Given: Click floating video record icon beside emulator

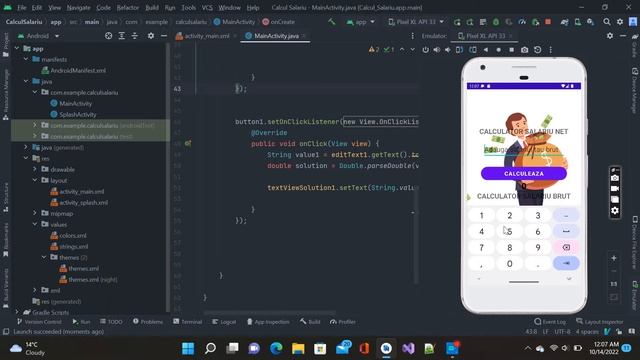Looking at the screenshot, I should [x=615, y=189].
